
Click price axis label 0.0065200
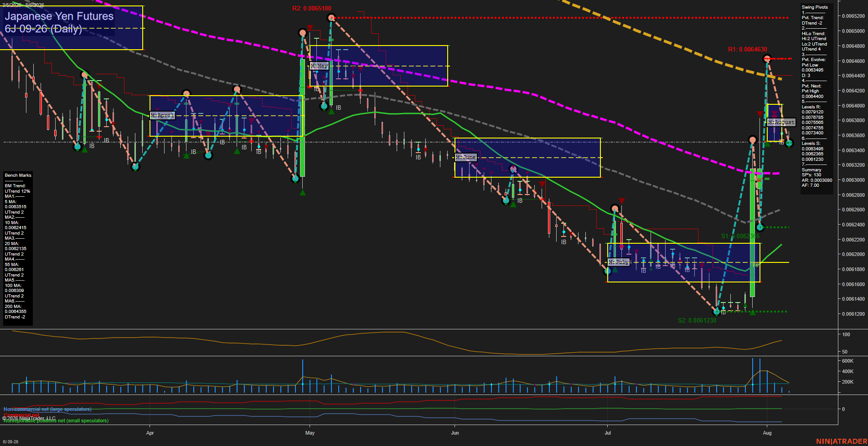(x=853, y=16)
